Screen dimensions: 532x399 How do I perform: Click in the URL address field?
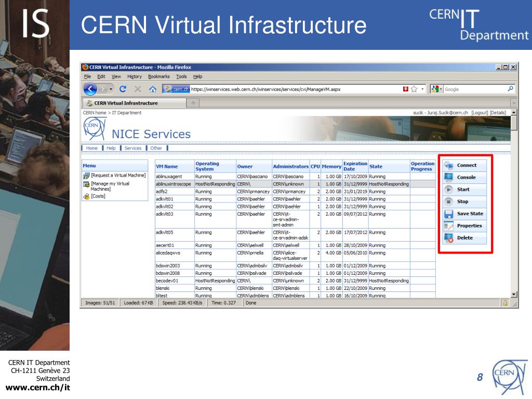tap(295, 89)
